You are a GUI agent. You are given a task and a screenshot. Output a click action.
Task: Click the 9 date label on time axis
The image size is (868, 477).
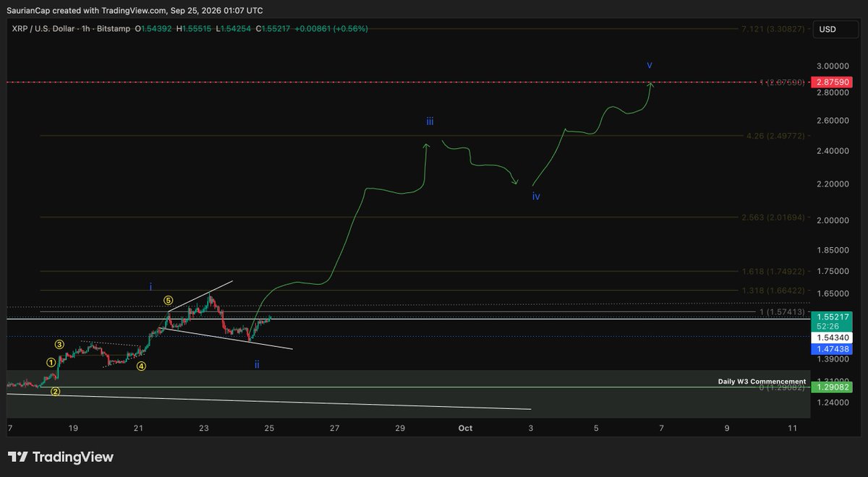pos(727,428)
